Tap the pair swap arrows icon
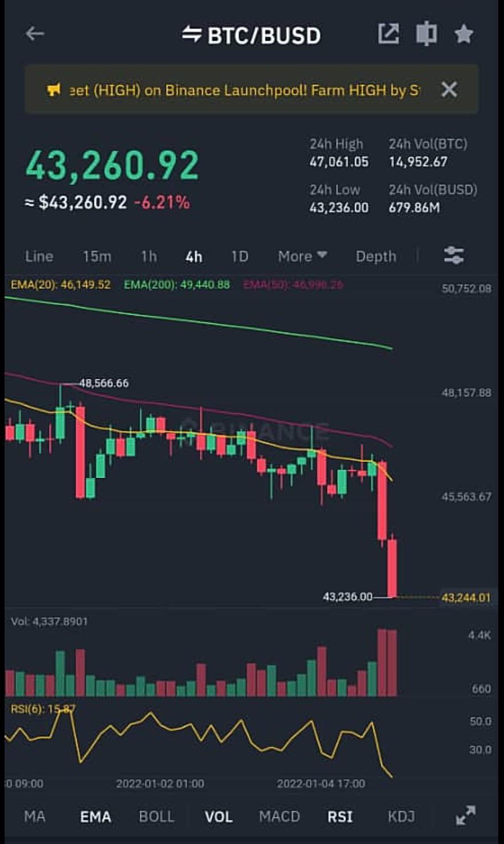The image size is (504, 844). click(192, 34)
